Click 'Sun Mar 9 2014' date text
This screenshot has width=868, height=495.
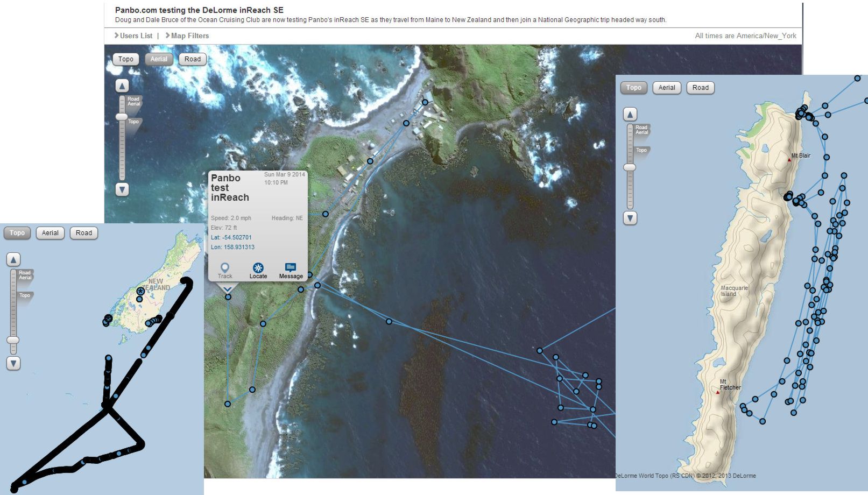[x=284, y=174]
